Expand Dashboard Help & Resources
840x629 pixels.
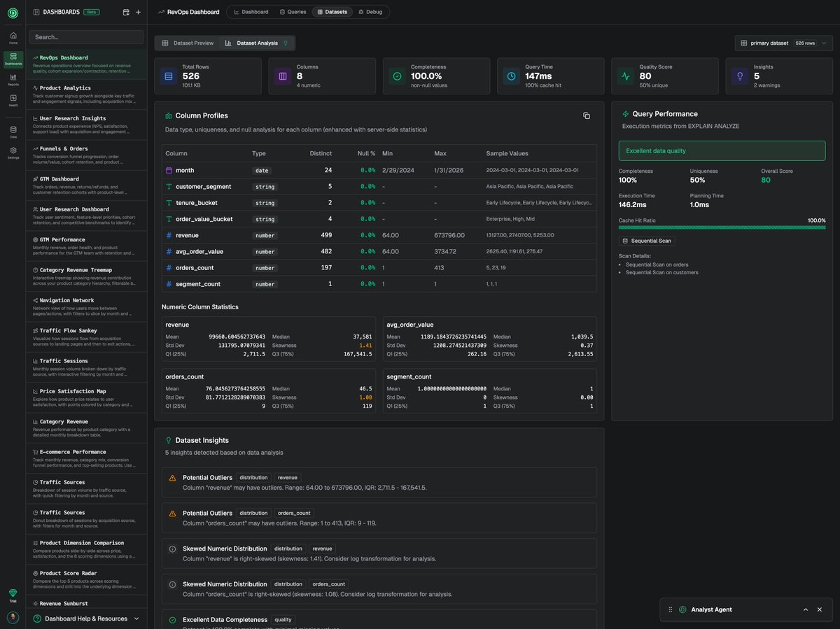coord(87,619)
